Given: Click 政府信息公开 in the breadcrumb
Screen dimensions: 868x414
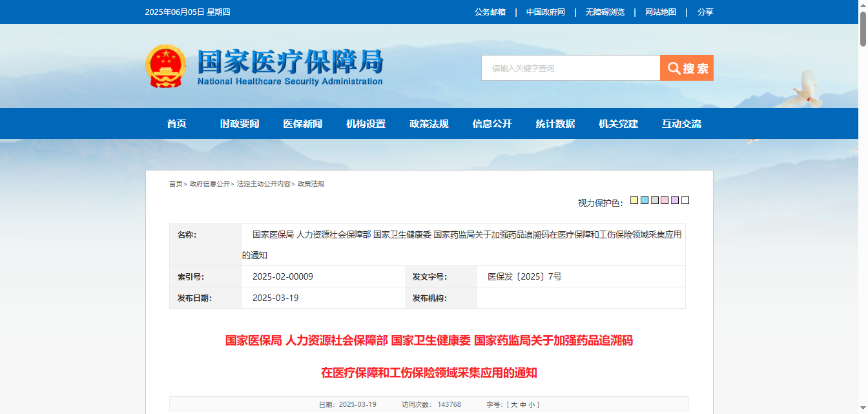Looking at the screenshot, I should (210, 184).
